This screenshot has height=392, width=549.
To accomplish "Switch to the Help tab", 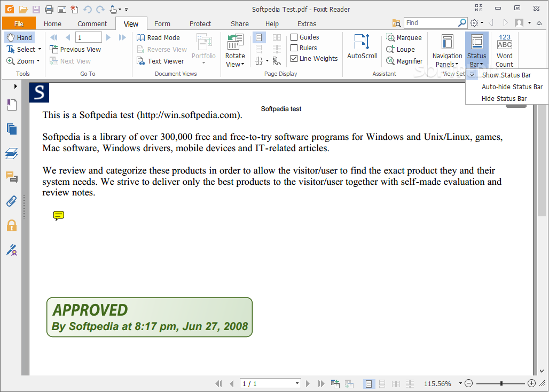I will (x=272, y=24).
